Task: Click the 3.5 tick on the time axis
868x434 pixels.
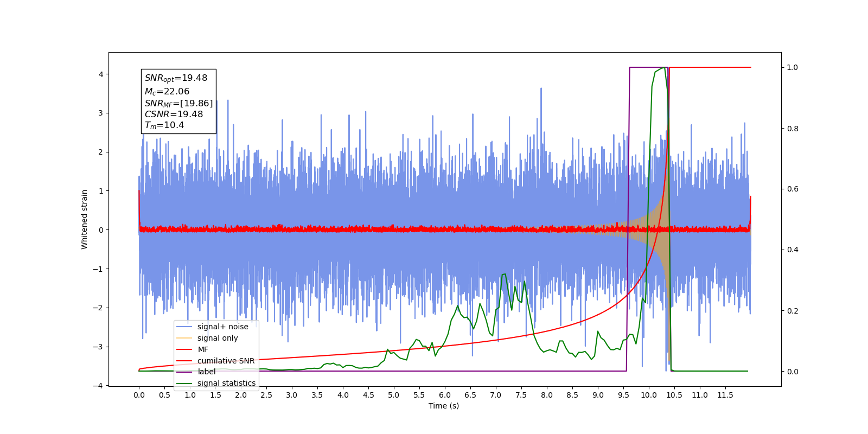Action: pyautogui.click(x=317, y=395)
